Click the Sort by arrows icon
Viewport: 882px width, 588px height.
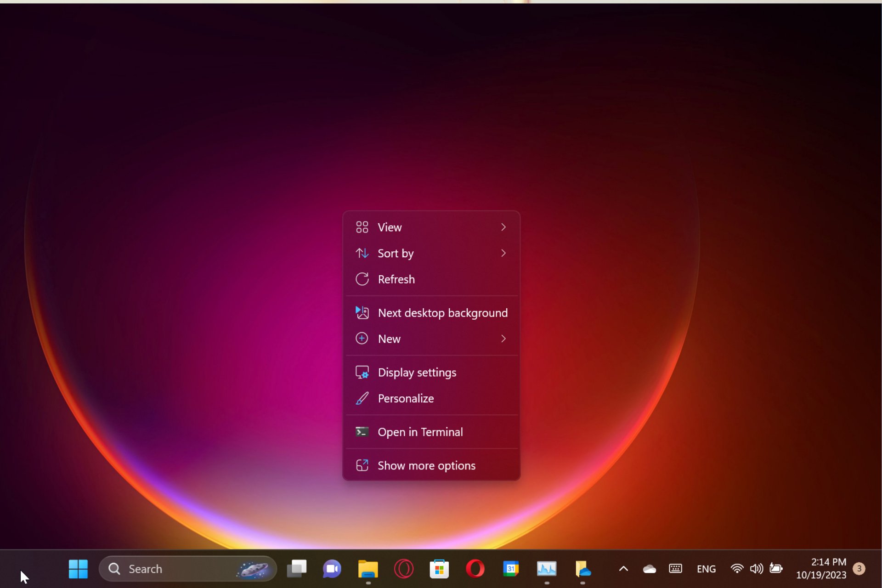pos(362,253)
